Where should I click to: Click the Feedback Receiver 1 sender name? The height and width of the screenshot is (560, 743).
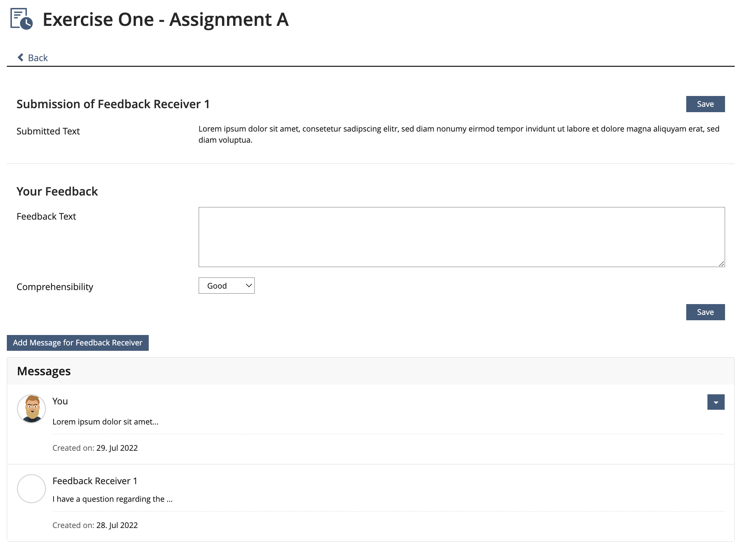pyautogui.click(x=95, y=481)
